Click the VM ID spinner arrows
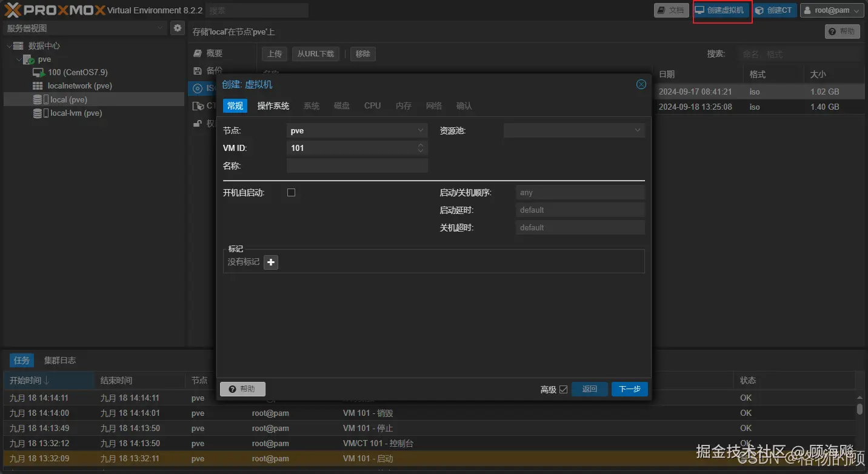Image resolution: width=868 pixels, height=474 pixels. [421, 148]
